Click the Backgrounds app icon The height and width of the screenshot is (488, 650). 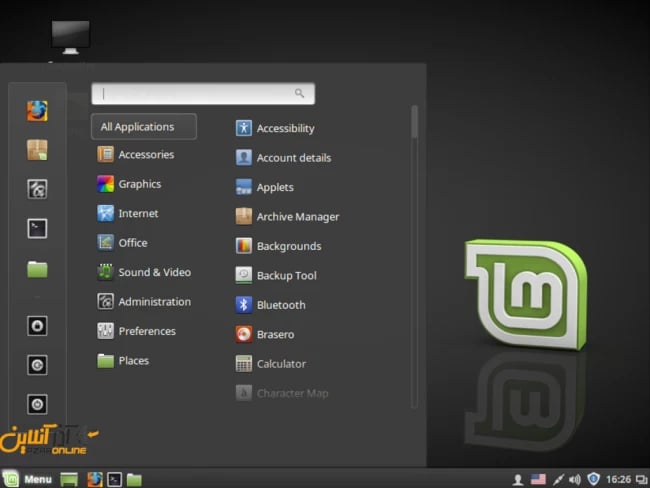pyautogui.click(x=243, y=246)
